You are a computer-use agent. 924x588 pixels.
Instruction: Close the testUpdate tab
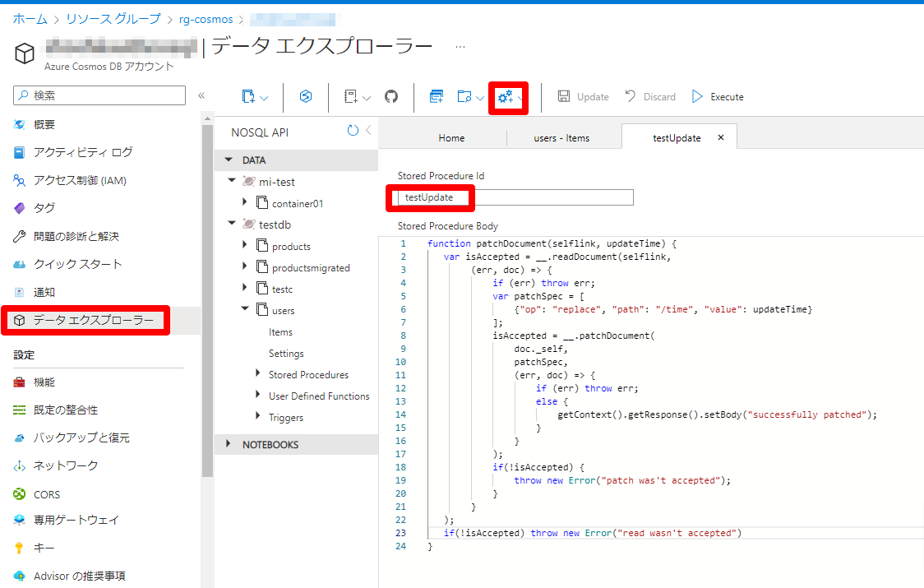click(x=721, y=137)
